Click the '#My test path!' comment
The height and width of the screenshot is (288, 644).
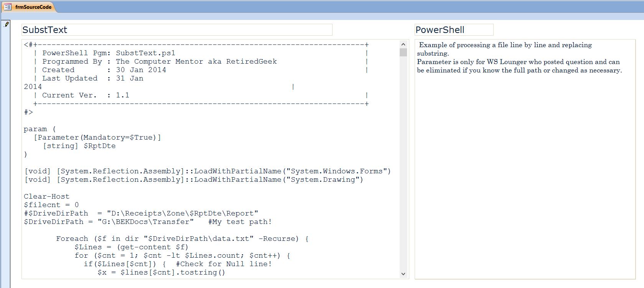tap(240, 222)
